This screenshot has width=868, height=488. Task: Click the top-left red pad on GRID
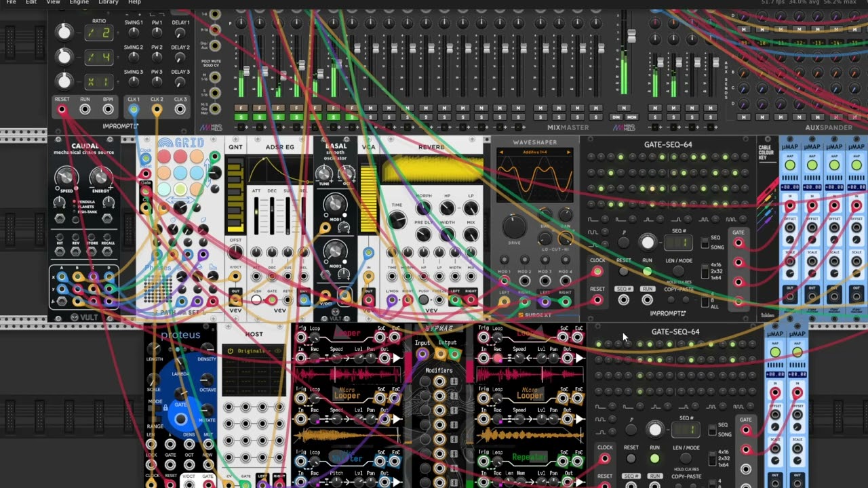(x=164, y=157)
